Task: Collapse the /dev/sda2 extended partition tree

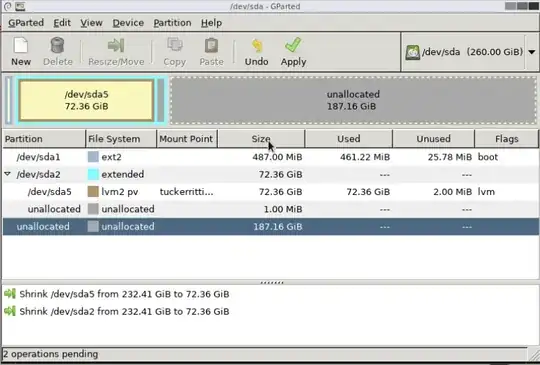Action: tap(8, 174)
